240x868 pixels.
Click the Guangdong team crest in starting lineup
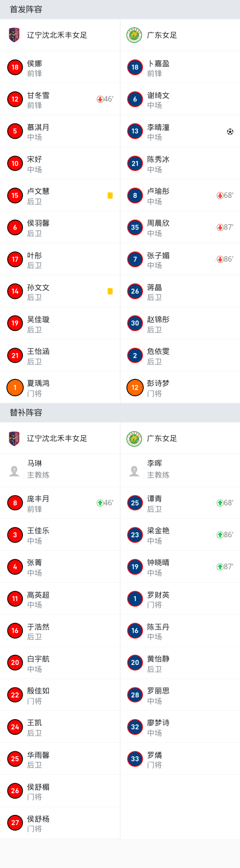(x=134, y=35)
